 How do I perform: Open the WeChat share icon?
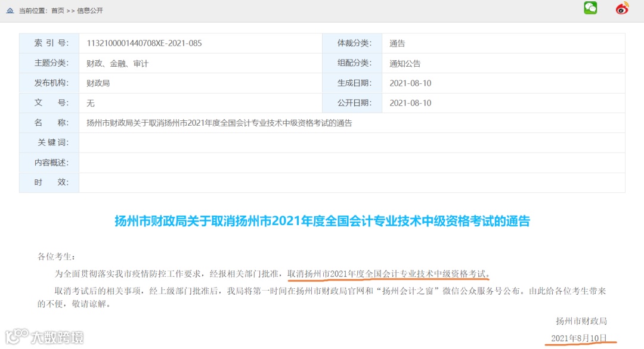(590, 8)
